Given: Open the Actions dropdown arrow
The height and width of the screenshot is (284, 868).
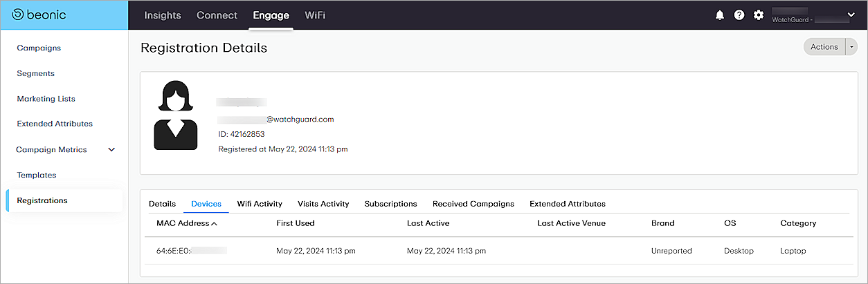Looking at the screenshot, I should [851, 47].
